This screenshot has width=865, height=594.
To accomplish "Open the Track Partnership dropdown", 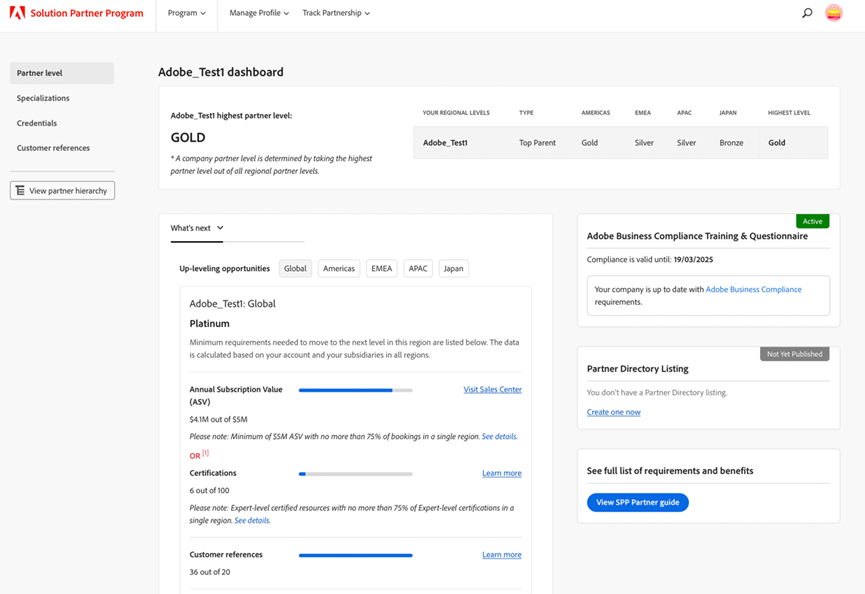I will 338,13.
